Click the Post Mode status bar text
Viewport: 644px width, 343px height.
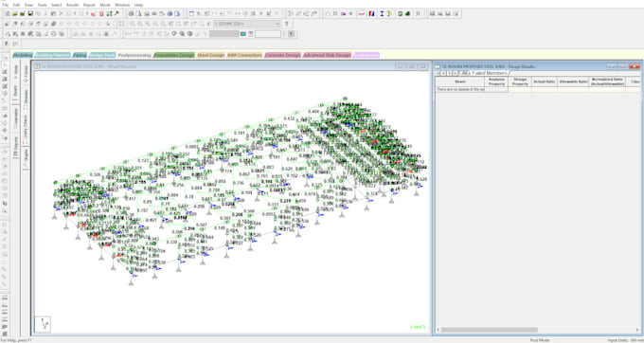tap(540, 340)
